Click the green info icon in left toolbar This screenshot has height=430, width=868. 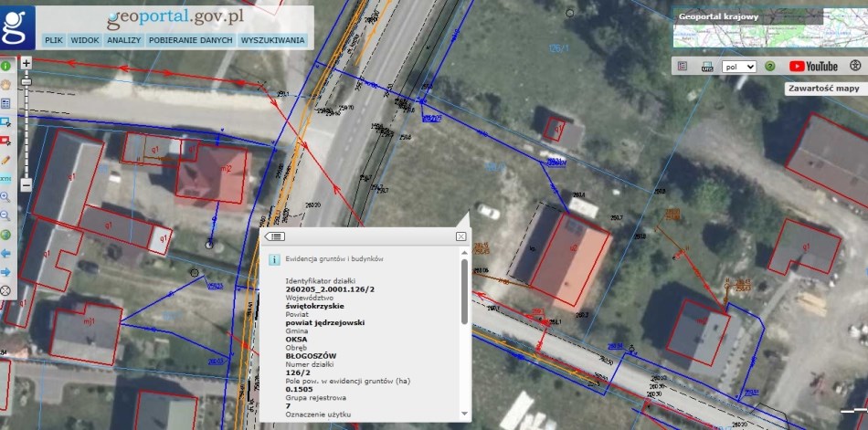(5, 66)
